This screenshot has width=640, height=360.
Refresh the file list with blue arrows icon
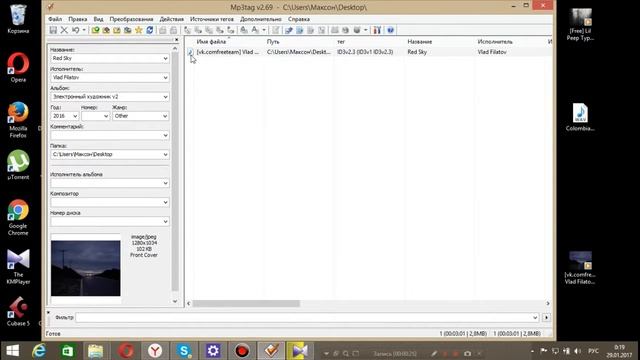coord(150,30)
